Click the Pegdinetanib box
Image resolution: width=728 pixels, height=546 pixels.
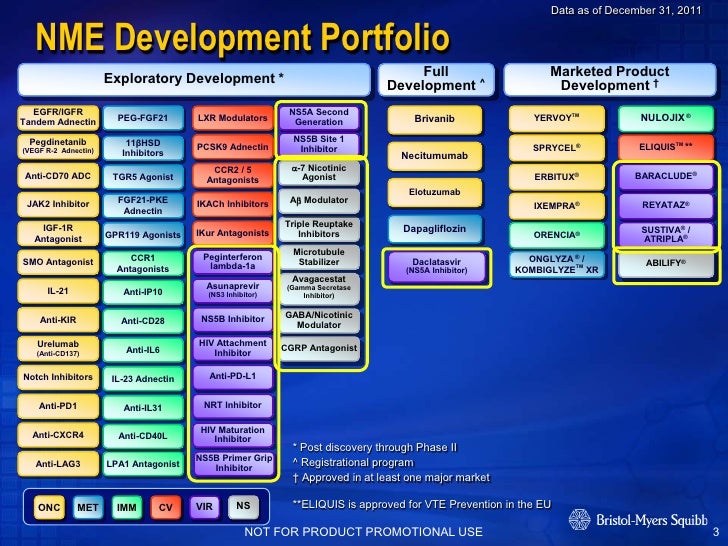58,146
